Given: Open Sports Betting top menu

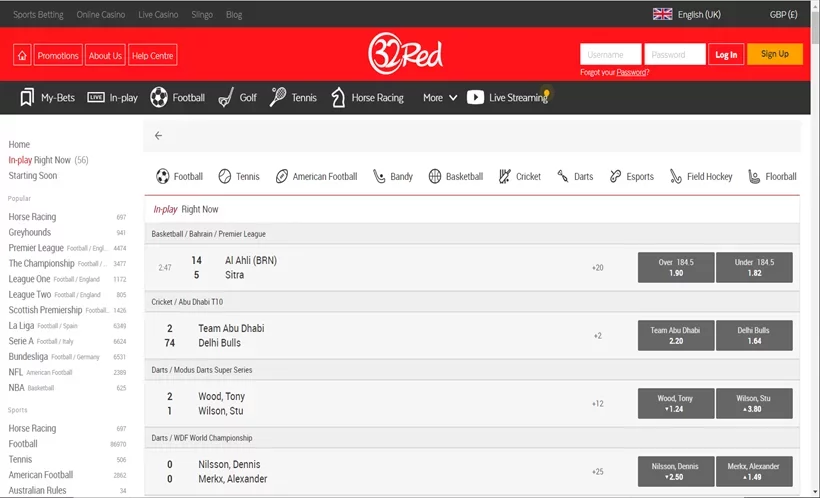Looking at the screenshot, I should (x=38, y=15).
